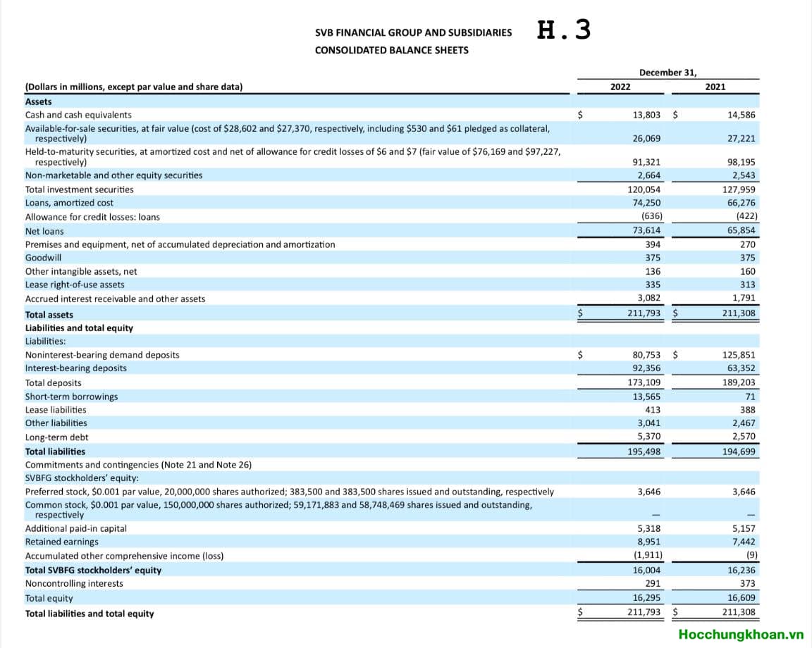Select the 'Net loans' row label
Viewport: 812px width, 648px height.
(x=44, y=231)
